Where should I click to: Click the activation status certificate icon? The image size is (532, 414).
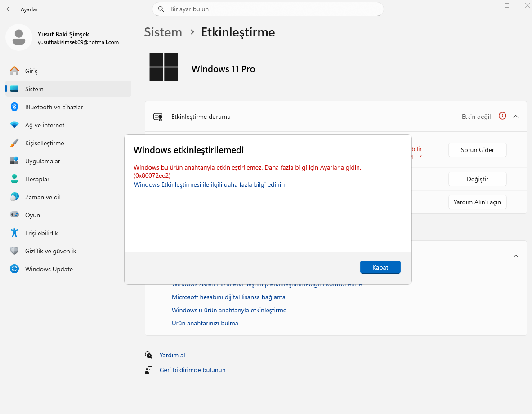pos(158,117)
